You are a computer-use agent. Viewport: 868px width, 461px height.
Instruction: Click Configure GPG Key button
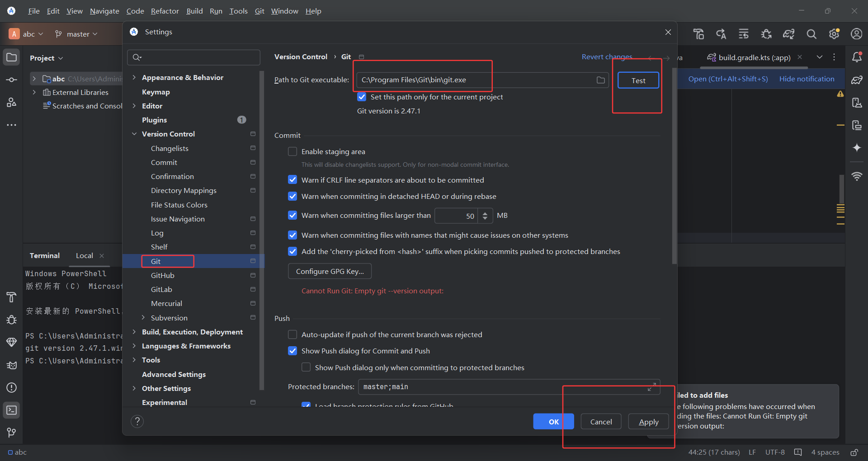(x=330, y=271)
